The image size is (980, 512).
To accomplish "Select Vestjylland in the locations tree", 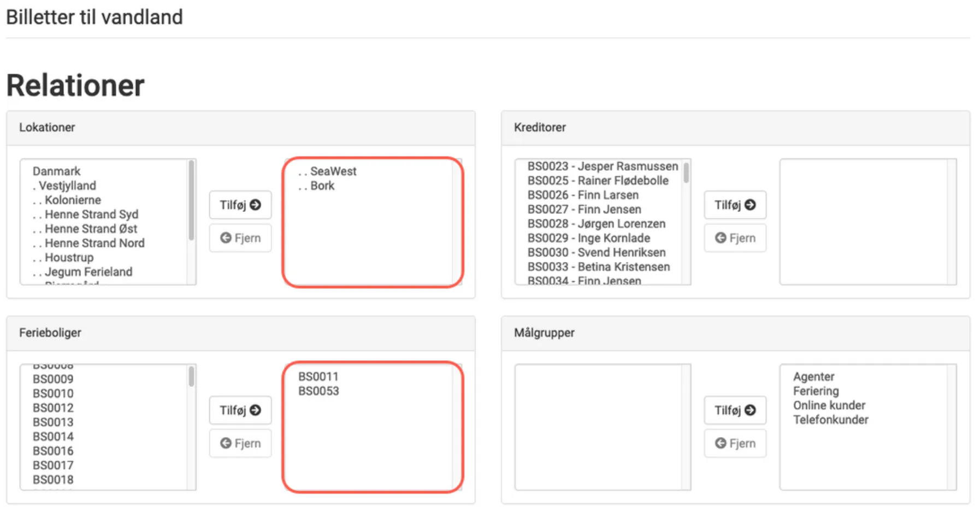I will [67, 186].
